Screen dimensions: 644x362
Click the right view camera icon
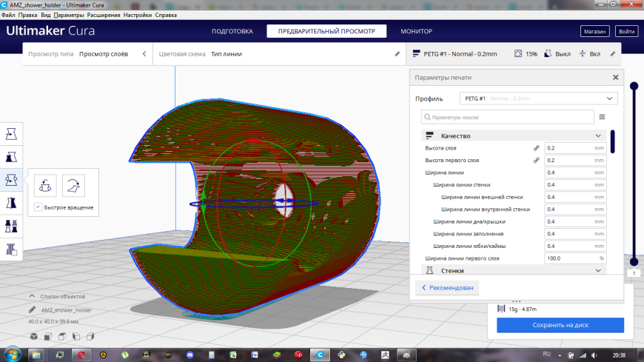tap(90, 337)
